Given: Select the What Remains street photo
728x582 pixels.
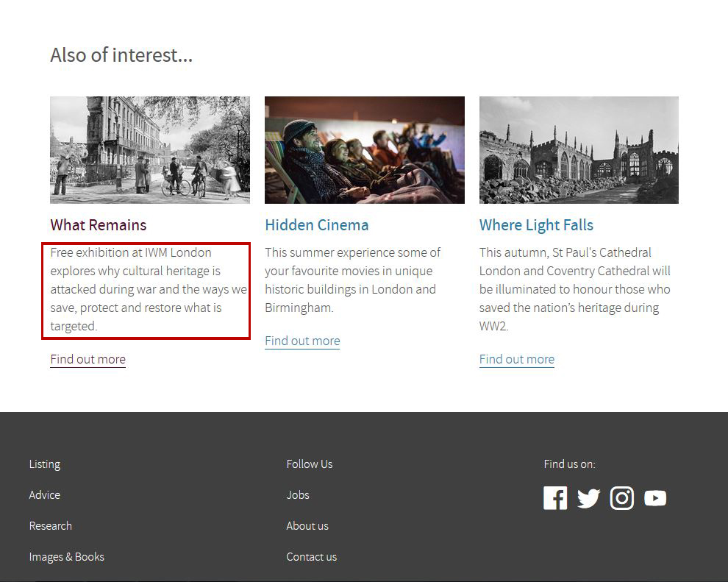Looking at the screenshot, I should pyautogui.click(x=149, y=149).
